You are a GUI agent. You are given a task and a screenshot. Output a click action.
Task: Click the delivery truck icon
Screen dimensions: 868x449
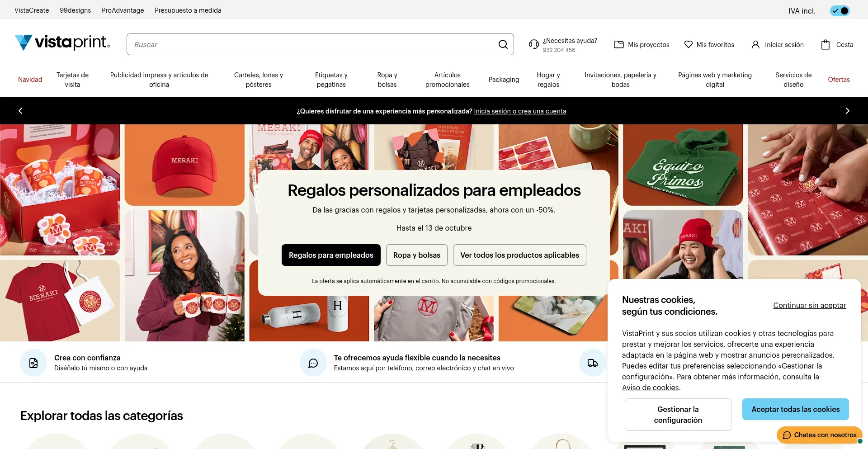[592, 363]
